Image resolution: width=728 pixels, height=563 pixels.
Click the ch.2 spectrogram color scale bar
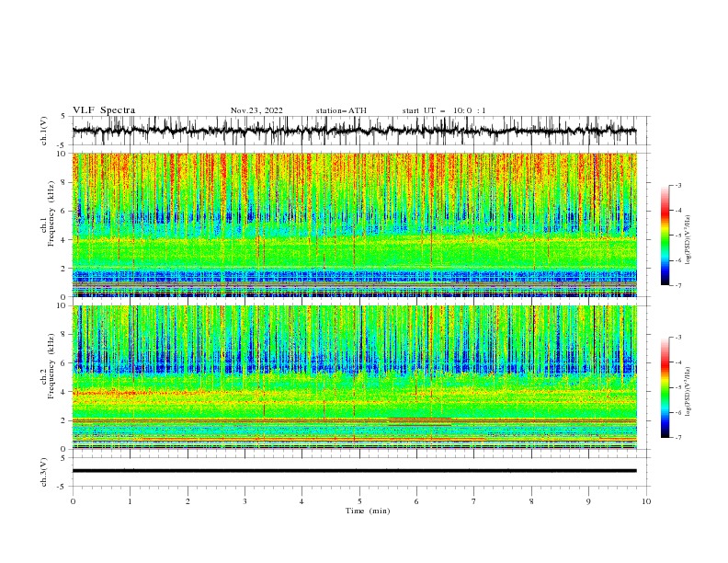pyautogui.click(x=665, y=387)
